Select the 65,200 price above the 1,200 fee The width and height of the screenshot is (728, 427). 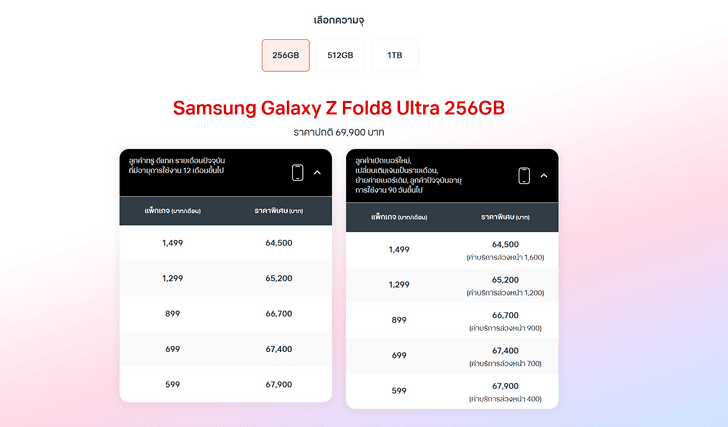(x=506, y=280)
